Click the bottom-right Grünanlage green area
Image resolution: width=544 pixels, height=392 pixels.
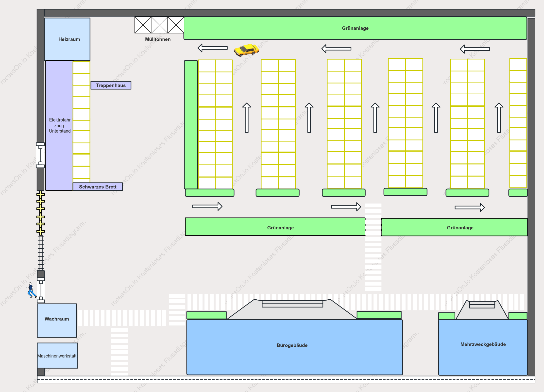point(455,227)
